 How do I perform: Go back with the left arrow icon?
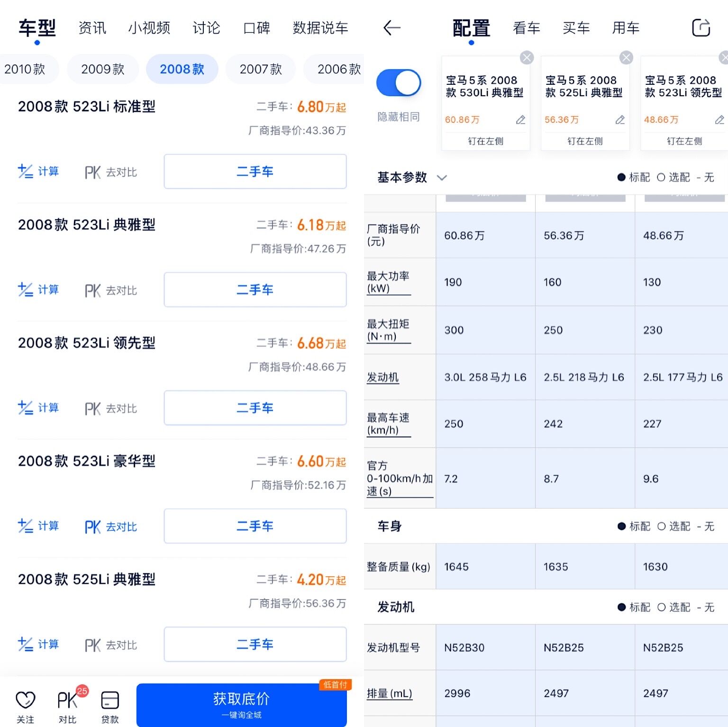point(391,28)
